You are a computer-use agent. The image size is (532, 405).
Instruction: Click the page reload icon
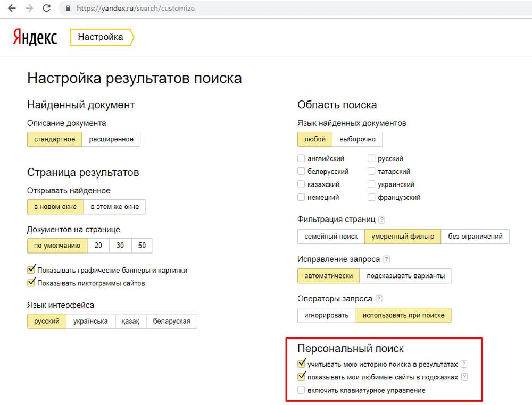[46, 8]
